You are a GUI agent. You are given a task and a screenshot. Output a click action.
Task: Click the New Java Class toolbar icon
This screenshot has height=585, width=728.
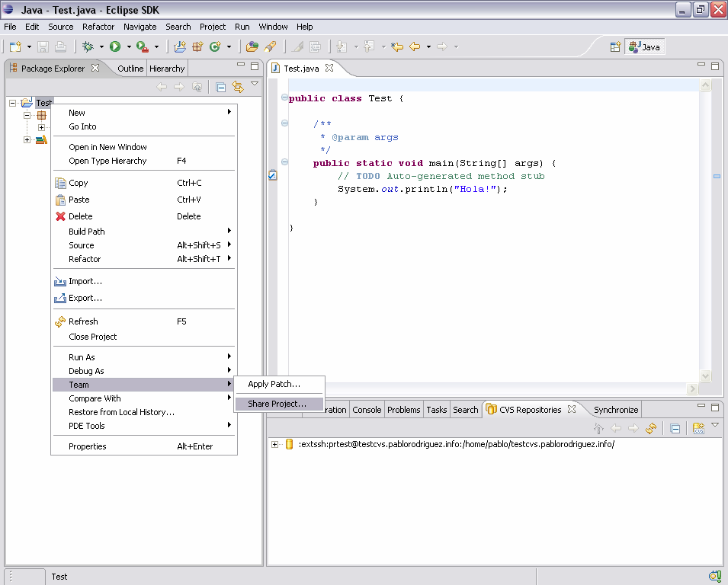pos(214,46)
